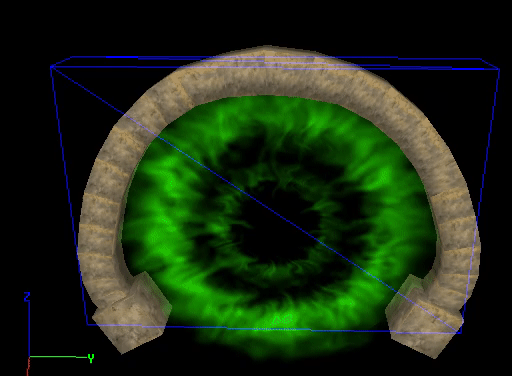This screenshot has width=512, height=376.
Task: Select the right stone base block
Action: point(424,317)
